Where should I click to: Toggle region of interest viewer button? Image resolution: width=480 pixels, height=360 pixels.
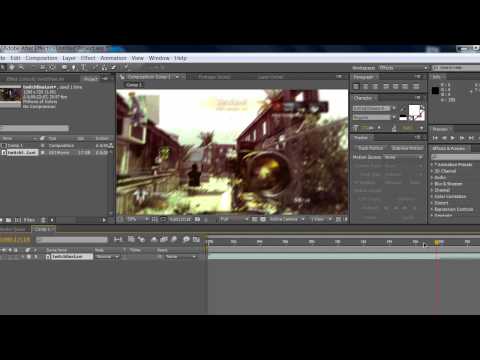coord(254,219)
